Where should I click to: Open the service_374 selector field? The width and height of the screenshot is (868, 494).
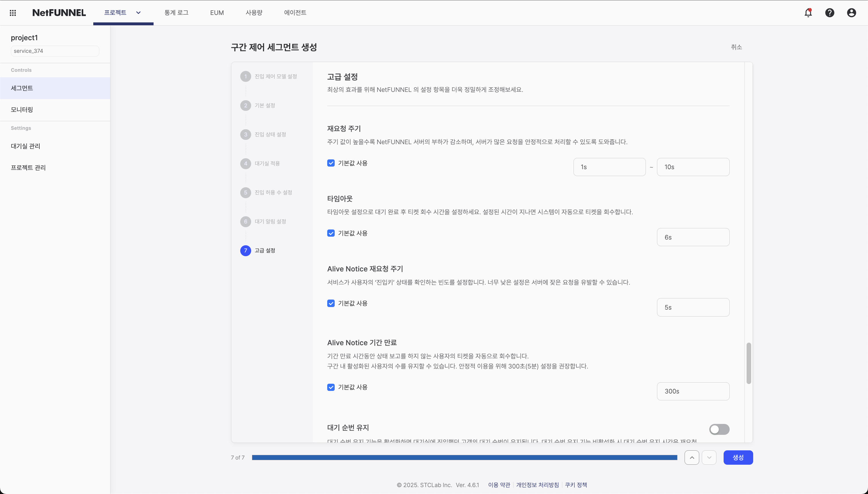(55, 51)
